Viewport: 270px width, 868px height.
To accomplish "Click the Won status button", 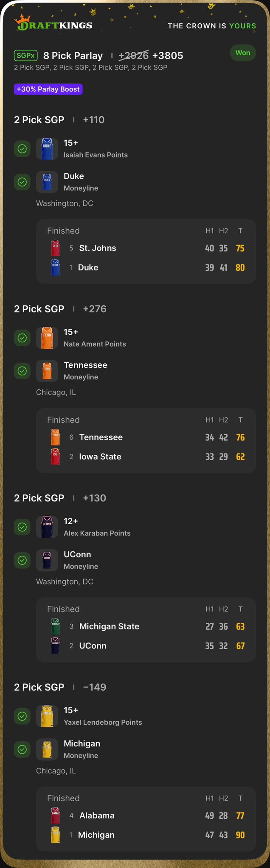I will tap(243, 53).
